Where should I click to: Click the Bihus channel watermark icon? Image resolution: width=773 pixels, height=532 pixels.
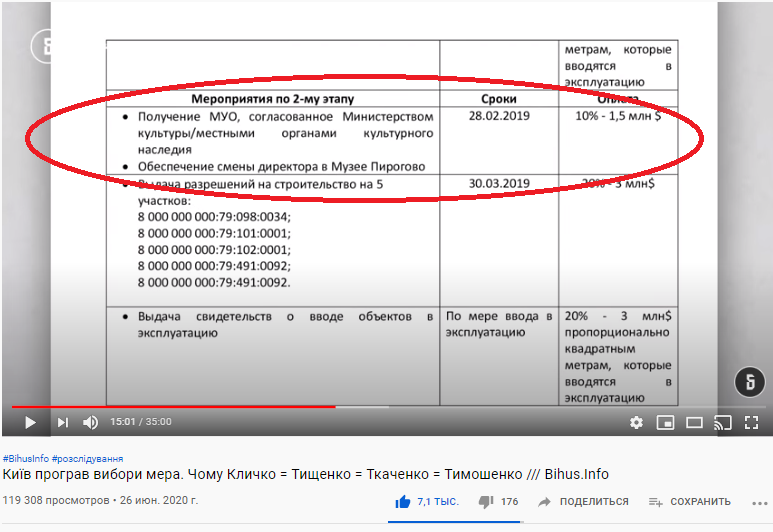(x=750, y=382)
